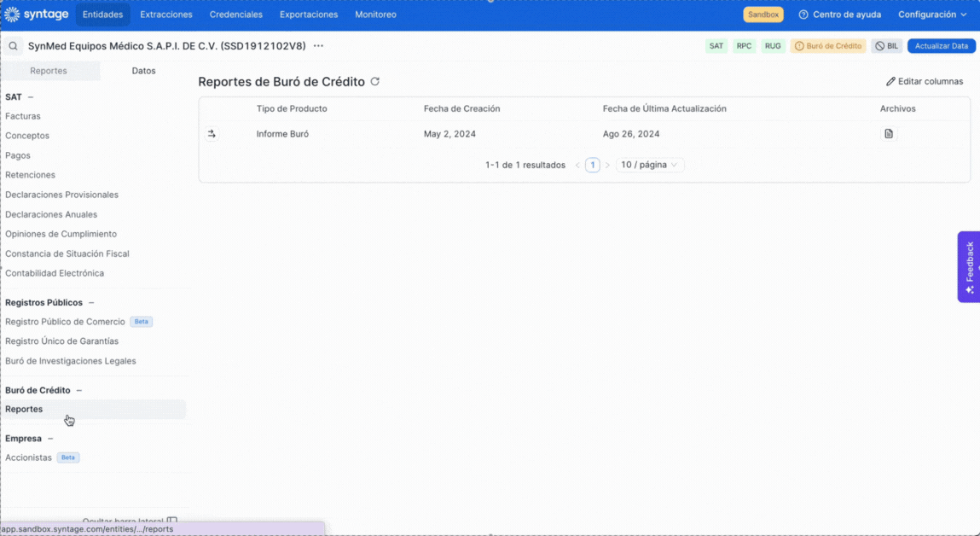The height and width of the screenshot is (536, 980).
Task: Collapse the Empresa sidebar section
Action: click(x=50, y=439)
